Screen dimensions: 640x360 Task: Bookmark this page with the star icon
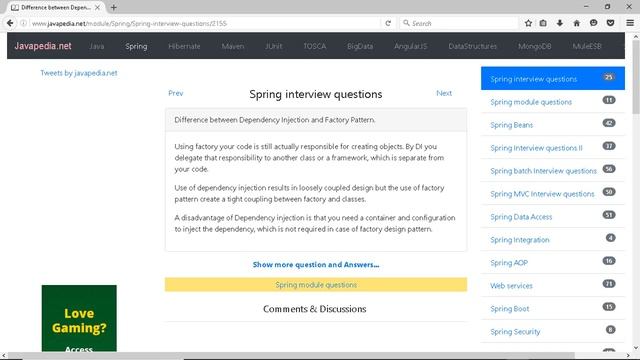coord(528,23)
